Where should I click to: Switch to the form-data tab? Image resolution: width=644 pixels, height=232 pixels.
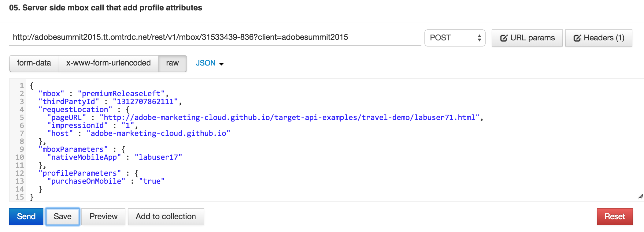point(34,63)
